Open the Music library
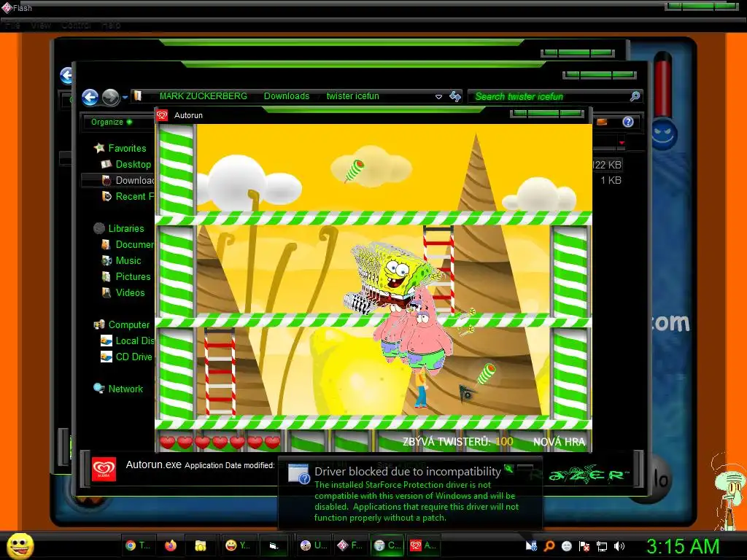 click(128, 261)
